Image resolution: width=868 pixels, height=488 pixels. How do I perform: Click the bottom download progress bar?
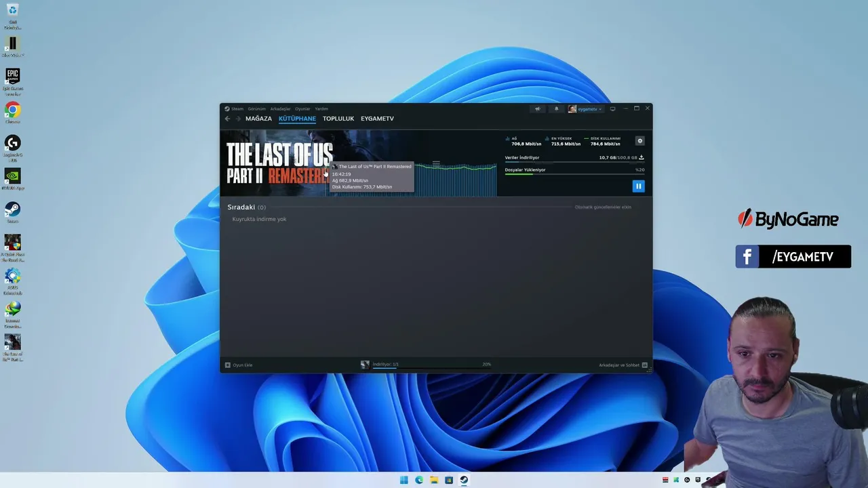(431, 368)
